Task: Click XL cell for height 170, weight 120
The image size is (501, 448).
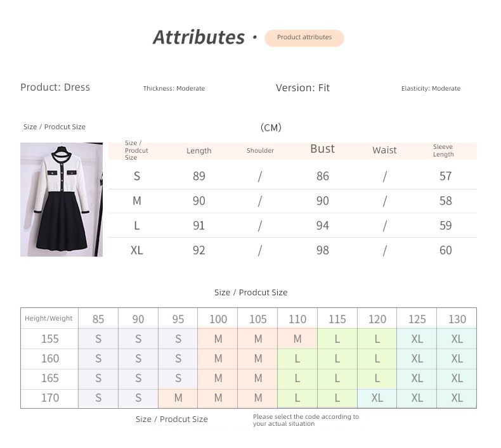Action: point(377,398)
